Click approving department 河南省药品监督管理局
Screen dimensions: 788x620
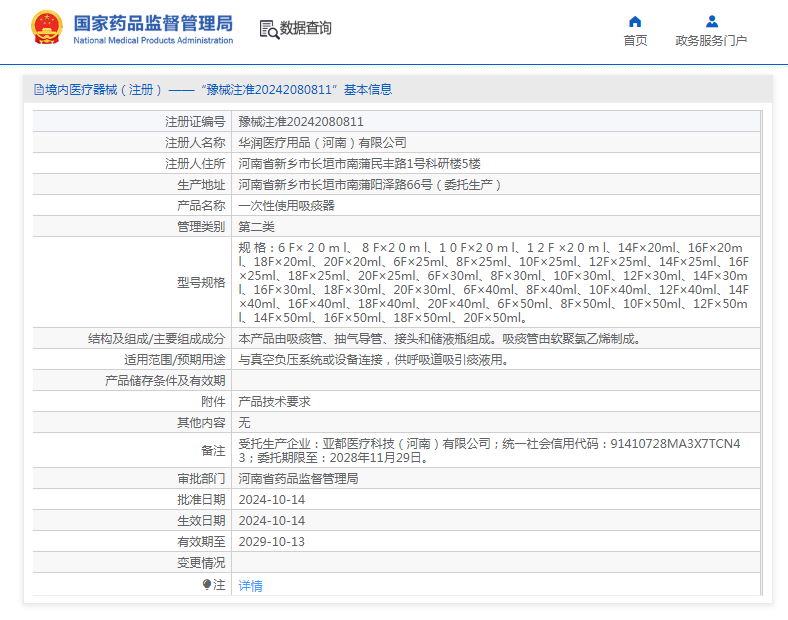click(x=299, y=479)
